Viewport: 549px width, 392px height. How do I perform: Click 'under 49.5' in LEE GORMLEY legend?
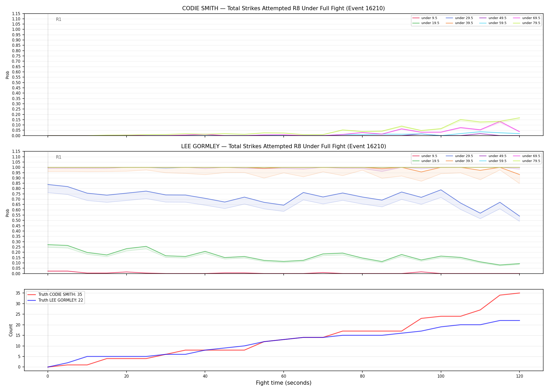497,156
